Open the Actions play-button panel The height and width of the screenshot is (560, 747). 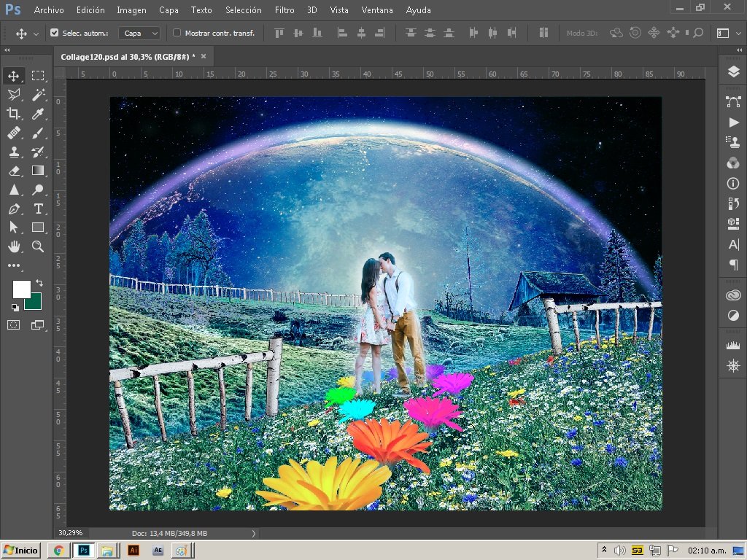(x=733, y=122)
